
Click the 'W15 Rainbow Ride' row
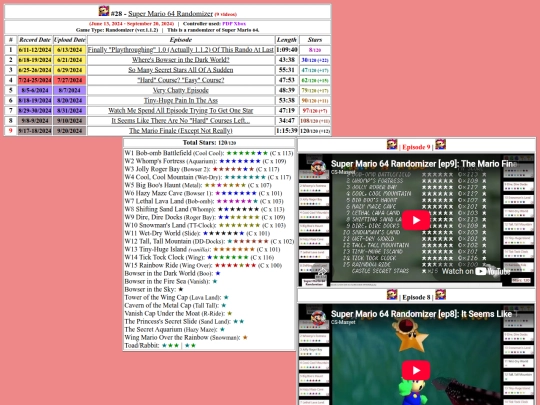coord(203,265)
